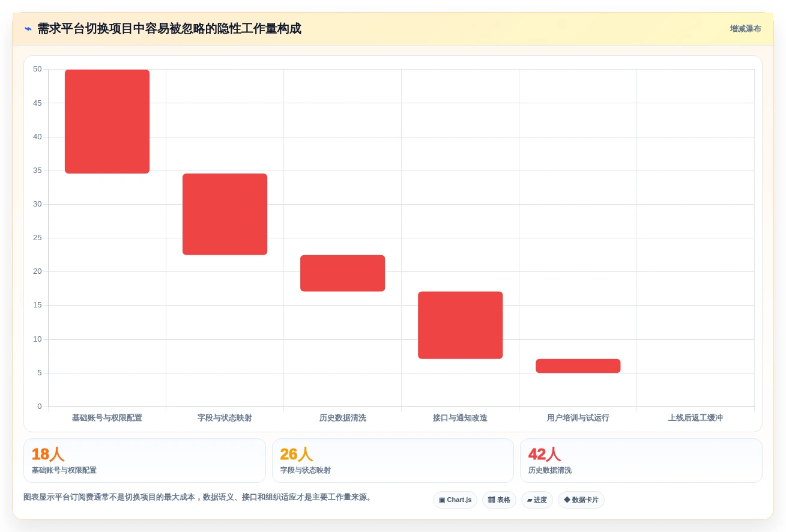The width and height of the screenshot is (786, 532).
Task: Click y-axis tick value 25
Action: [x=37, y=238]
